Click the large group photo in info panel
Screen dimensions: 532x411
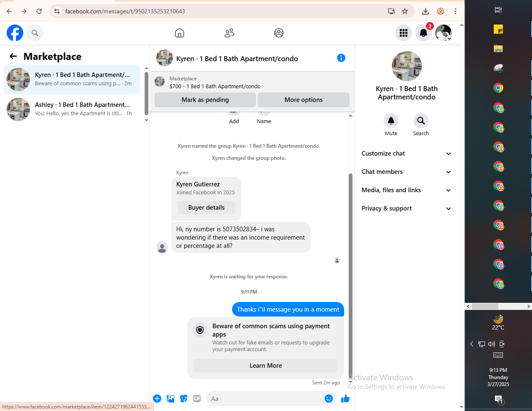[407, 66]
